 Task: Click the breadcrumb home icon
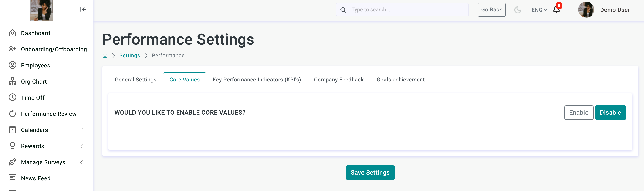click(105, 56)
